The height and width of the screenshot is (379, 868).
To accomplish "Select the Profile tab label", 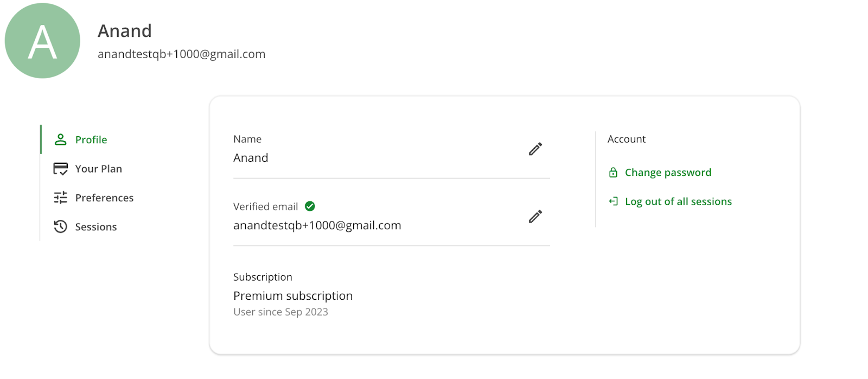I will coord(91,140).
